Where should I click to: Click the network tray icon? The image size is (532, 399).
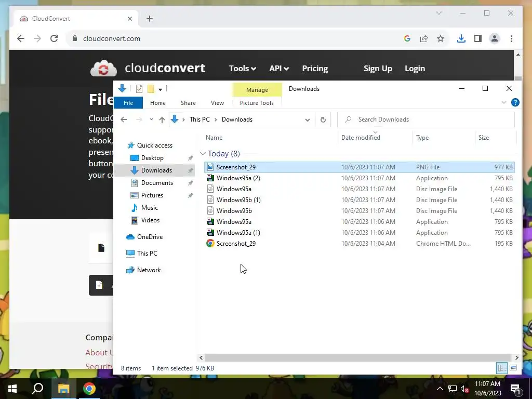[453, 389]
